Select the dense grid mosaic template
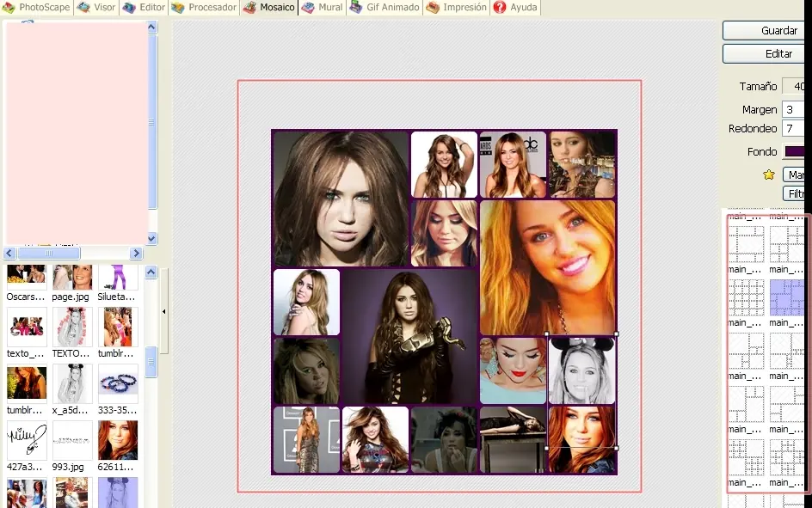Viewport: 812px width, 508px height. tap(747, 297)
